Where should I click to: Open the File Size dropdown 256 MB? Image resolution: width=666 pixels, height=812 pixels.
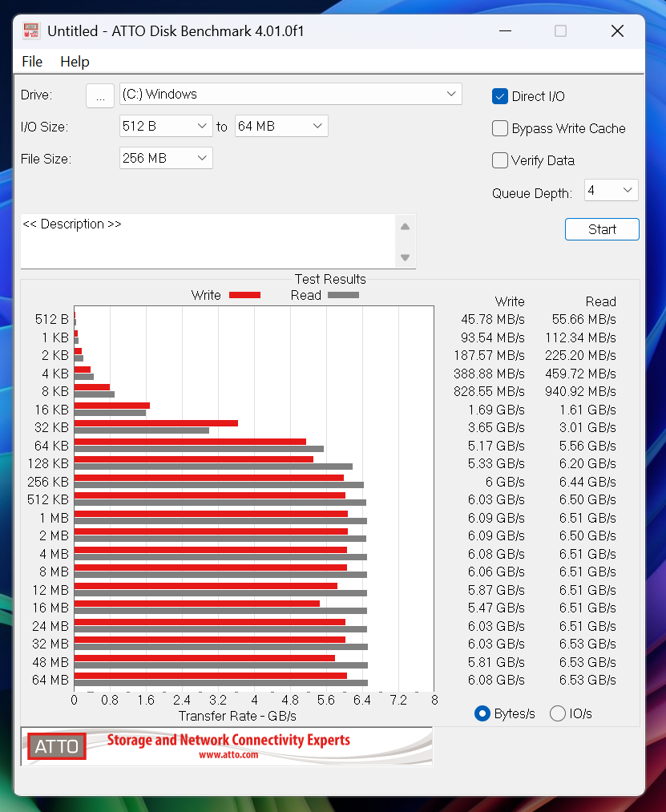pyautogui.click(x=166, y=158)
